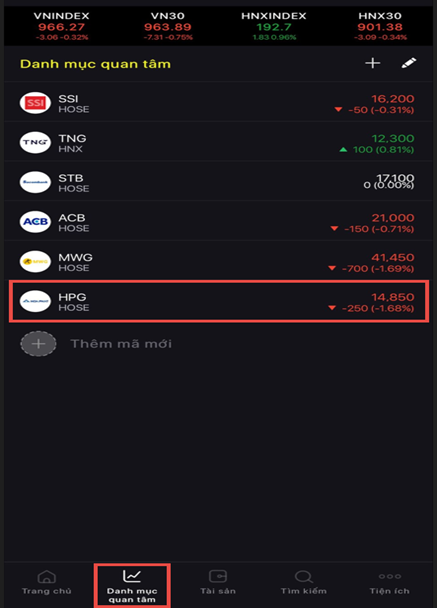Open the Tiện ích utilities tab

coord(389,583)
